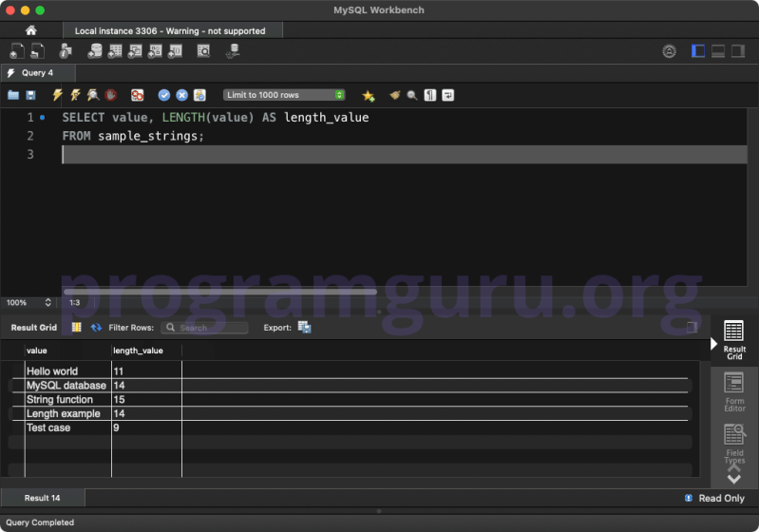759x532 pixels.
Task: Toggle word wrap icon
Action: pos(448,95)
